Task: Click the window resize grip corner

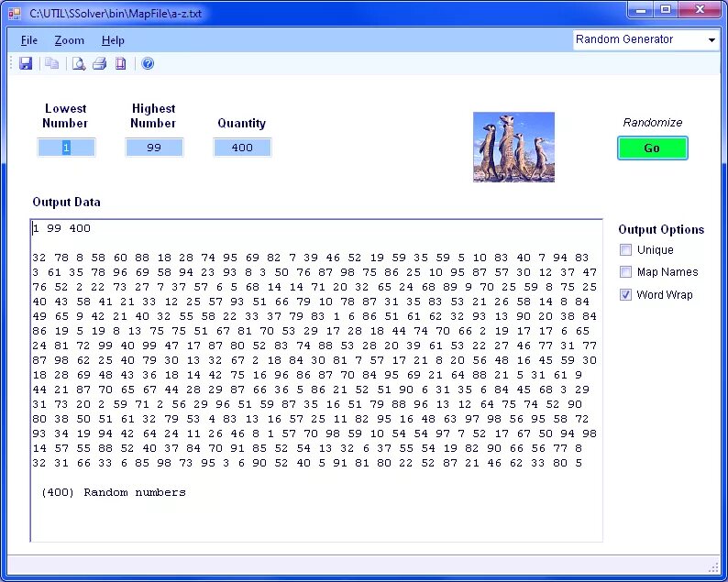Action: click(x=713, y=567)
